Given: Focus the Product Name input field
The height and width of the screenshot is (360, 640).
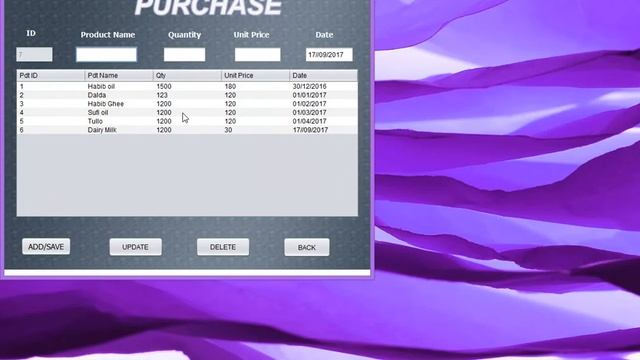Looking at the screenshot, I should click(107, 55).
